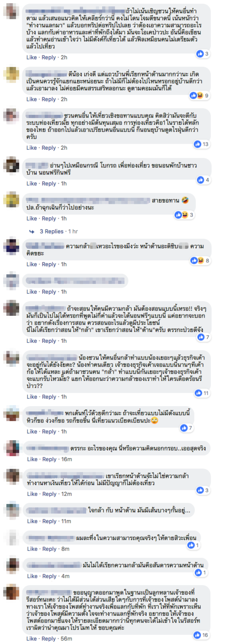This screenshot has width=227, height=644.
Task: Click the 2h timestamp on first comment
Action: 64,57
